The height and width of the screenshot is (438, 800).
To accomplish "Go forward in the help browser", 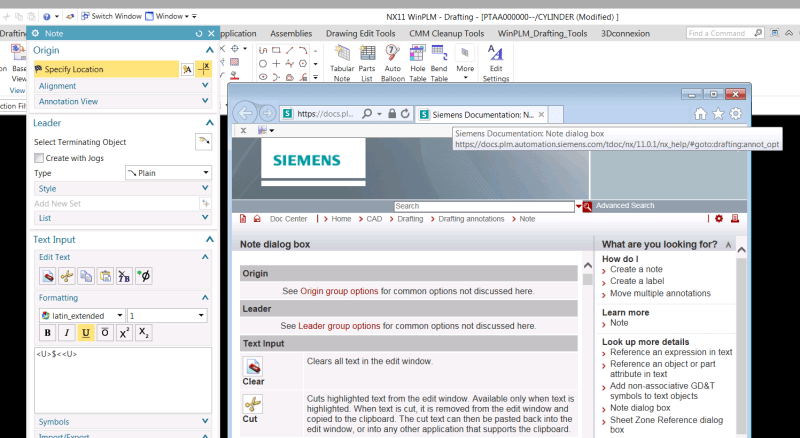I will [x=267, y=113].
